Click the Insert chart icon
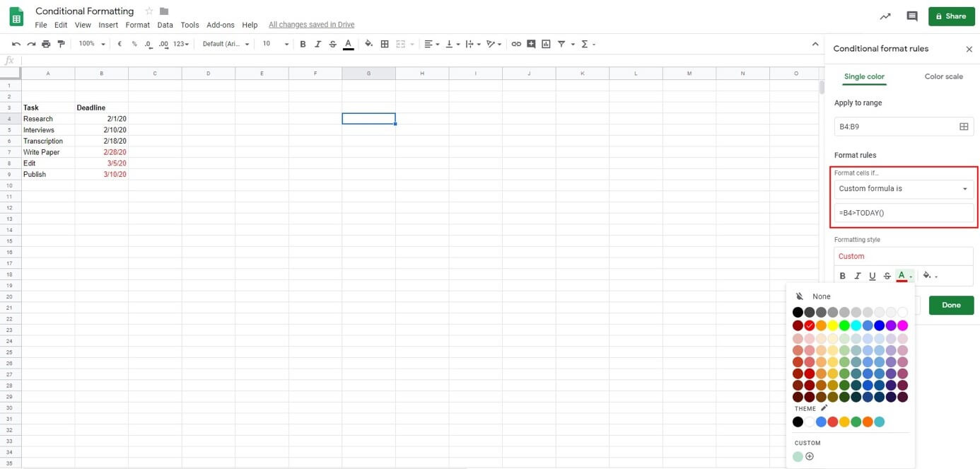Screen dimensions: 980x469 [x=546, y=44]
